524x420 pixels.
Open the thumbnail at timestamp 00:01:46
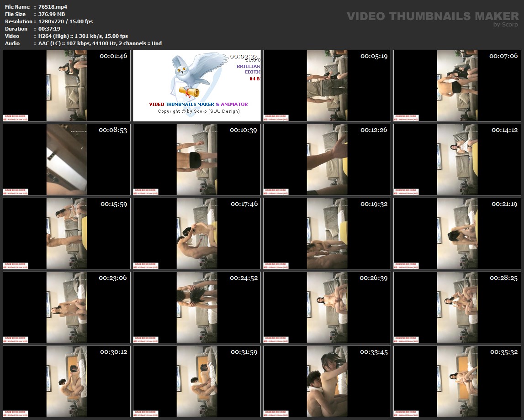pyautogui.click(x=67, y=85)
